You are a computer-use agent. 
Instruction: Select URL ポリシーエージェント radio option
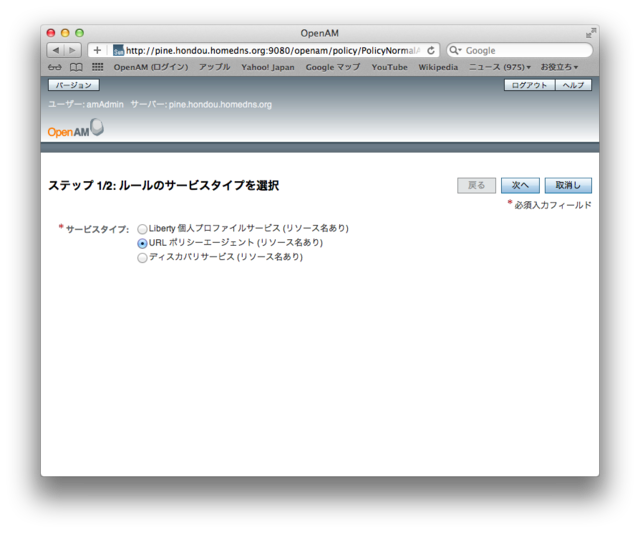(x=142, y=243)
